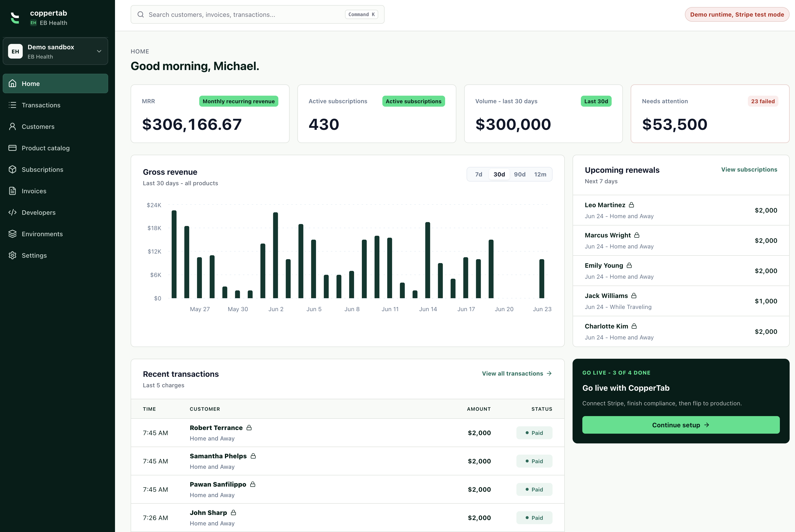Click the Command K shortcut badge
Image resolution: width=795 pixels, height=532 pixels.
tap(362, 15)
